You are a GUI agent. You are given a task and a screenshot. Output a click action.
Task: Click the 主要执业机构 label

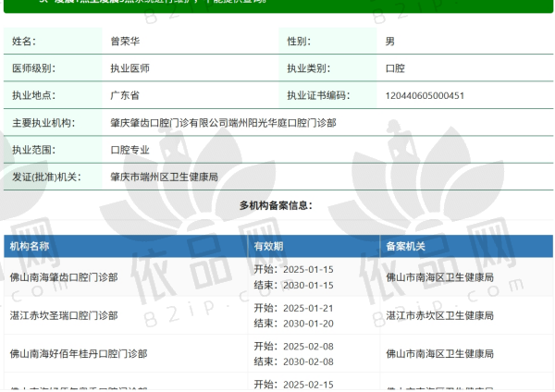pyautogui.click(x=43, y=123)
